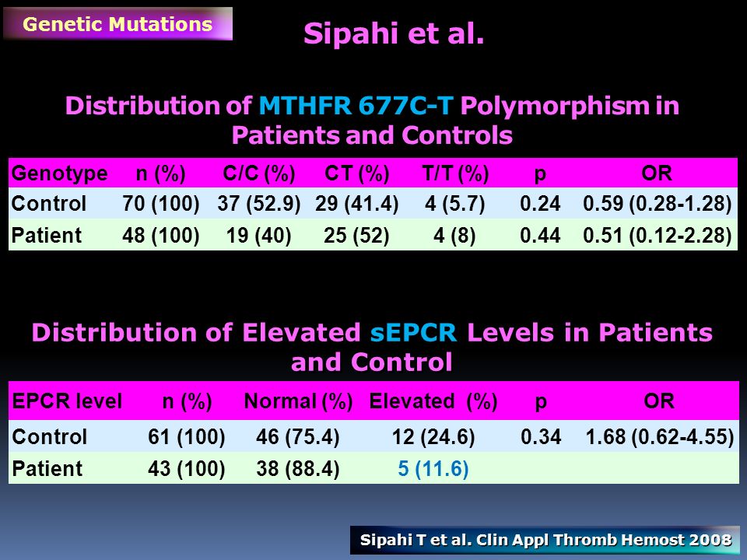Click "Control" in the Genotype table
Image resolution: width=747 pixels, height=560 pixels.
pyautogui.click(x=48, y=204)
